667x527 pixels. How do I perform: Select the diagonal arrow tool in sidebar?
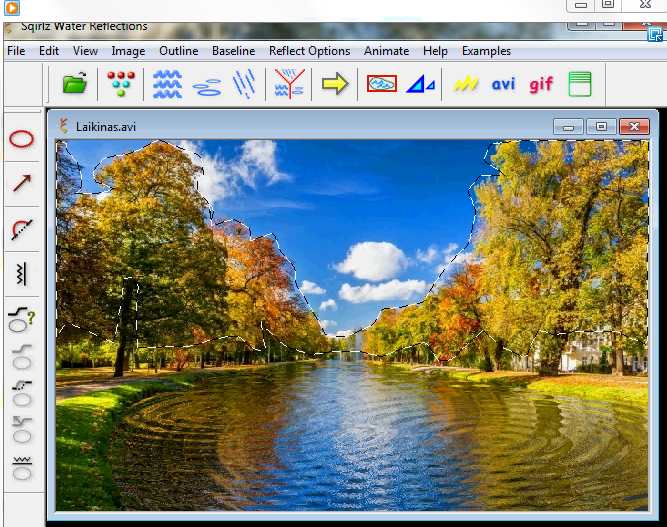22,183
